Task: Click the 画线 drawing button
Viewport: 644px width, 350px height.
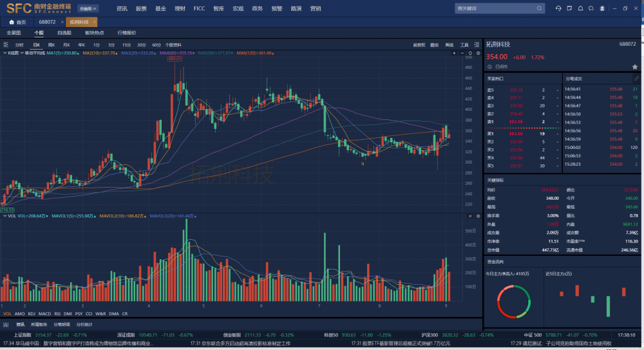Action: click(449, 45)
